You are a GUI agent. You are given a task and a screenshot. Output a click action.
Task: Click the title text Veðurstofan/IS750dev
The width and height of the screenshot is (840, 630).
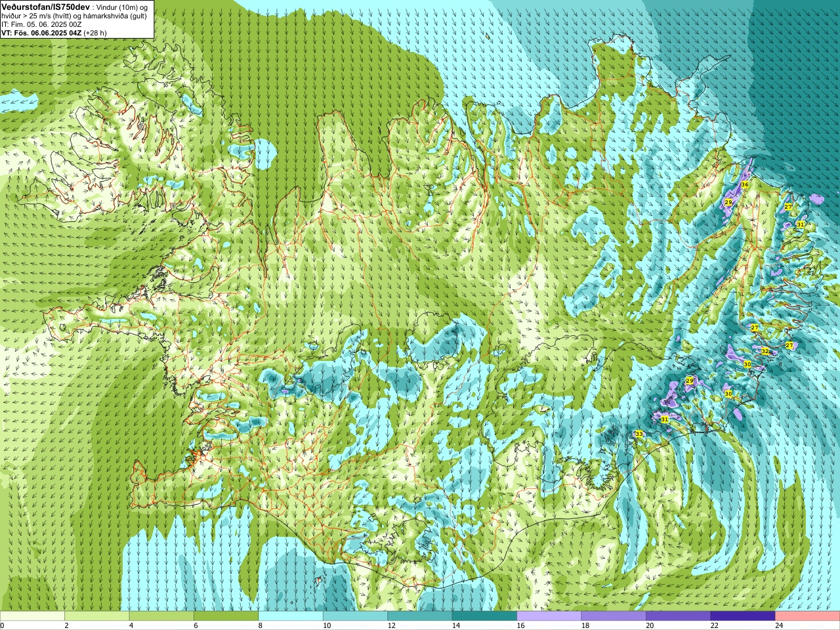click(46, 7)
